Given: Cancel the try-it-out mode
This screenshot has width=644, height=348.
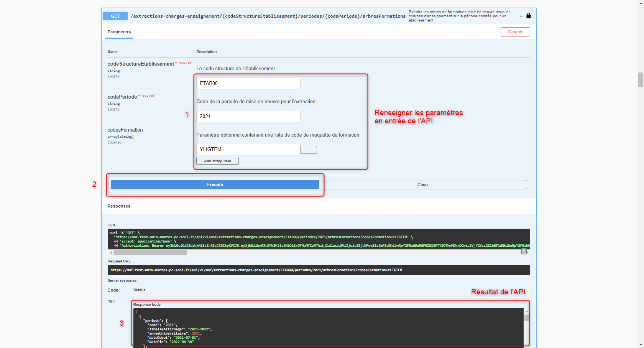Looking at the screenshot, I should (x=515, y=32).
